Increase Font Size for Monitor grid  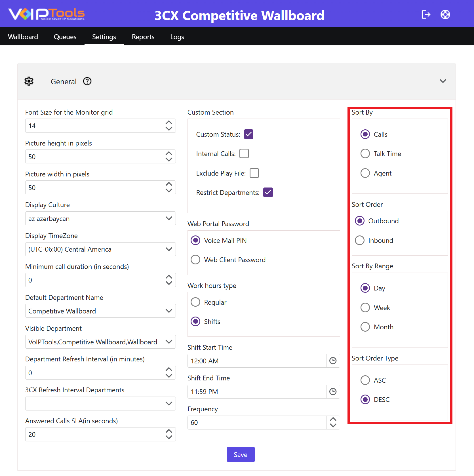coord(169,123)
